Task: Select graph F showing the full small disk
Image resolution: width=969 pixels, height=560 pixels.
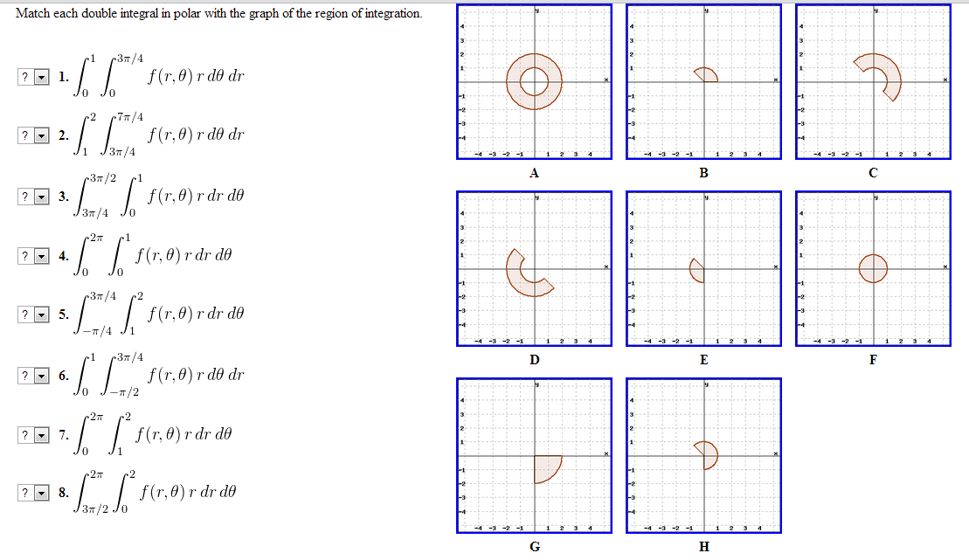Action: (873, 266)
